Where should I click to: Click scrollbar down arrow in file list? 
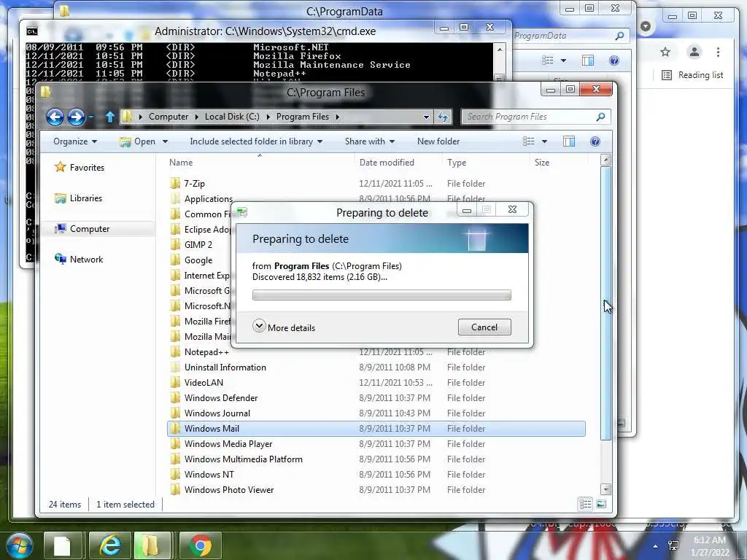606,489
